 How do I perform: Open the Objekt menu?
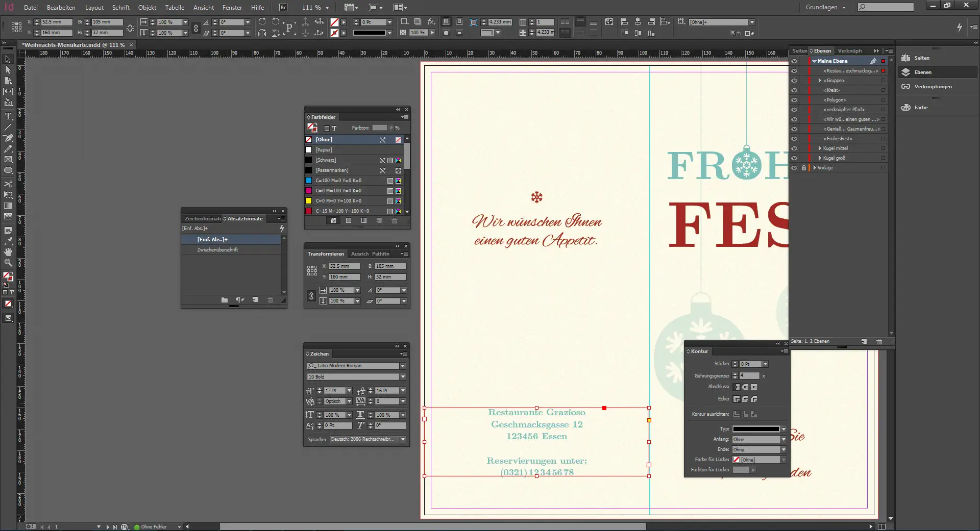tap(147, 8)
